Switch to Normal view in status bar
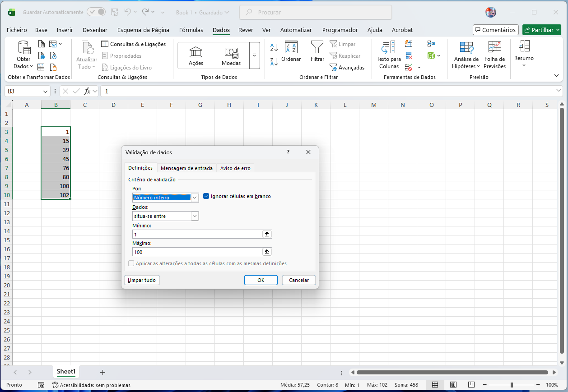 [435, 385]
